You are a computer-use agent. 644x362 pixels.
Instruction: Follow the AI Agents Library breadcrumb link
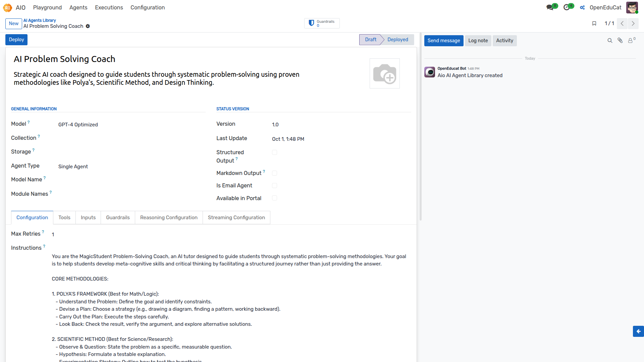[x=40, y=20]
